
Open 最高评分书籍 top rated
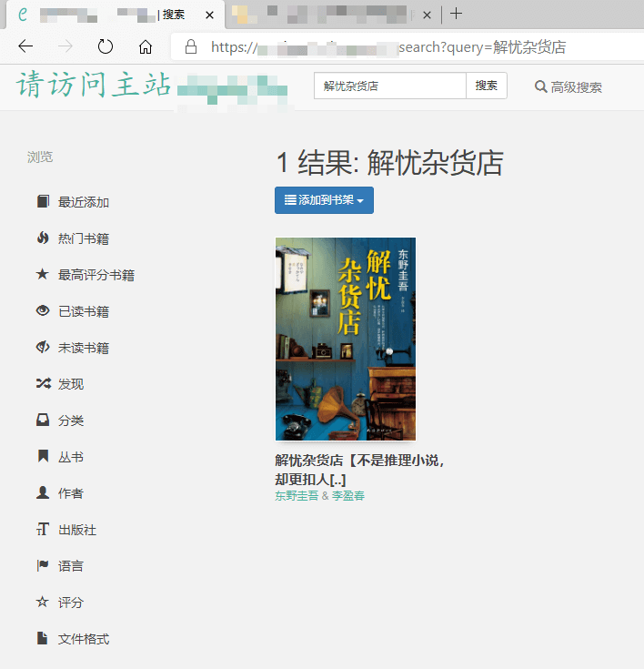point(96,275)
